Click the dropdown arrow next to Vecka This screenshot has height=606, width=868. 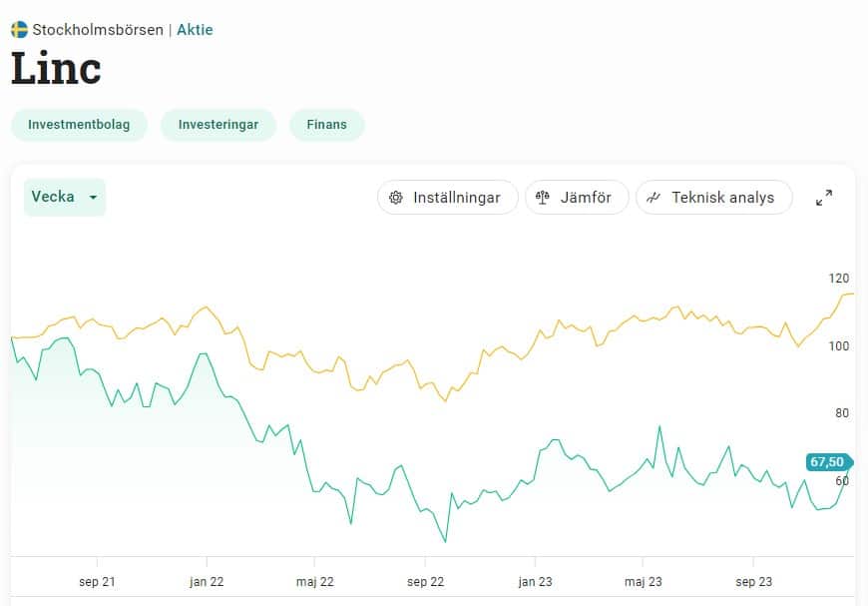pyautogui.click(x=93, y=198)
